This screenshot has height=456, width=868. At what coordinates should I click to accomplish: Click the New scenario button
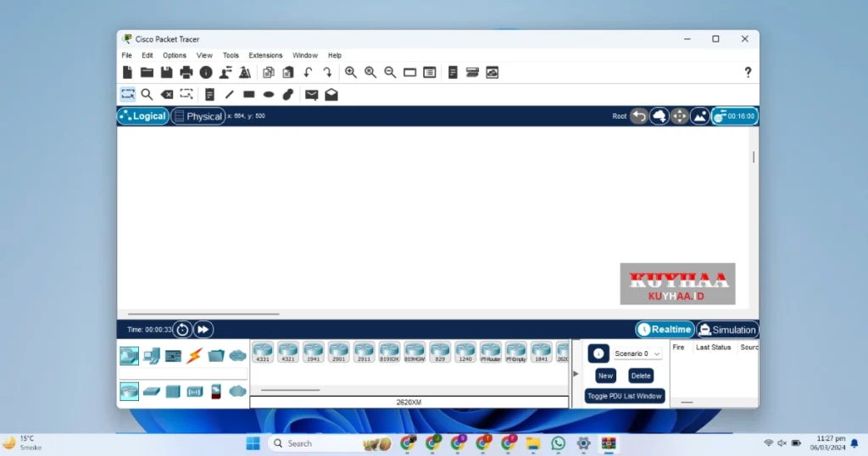click(605, 375)
